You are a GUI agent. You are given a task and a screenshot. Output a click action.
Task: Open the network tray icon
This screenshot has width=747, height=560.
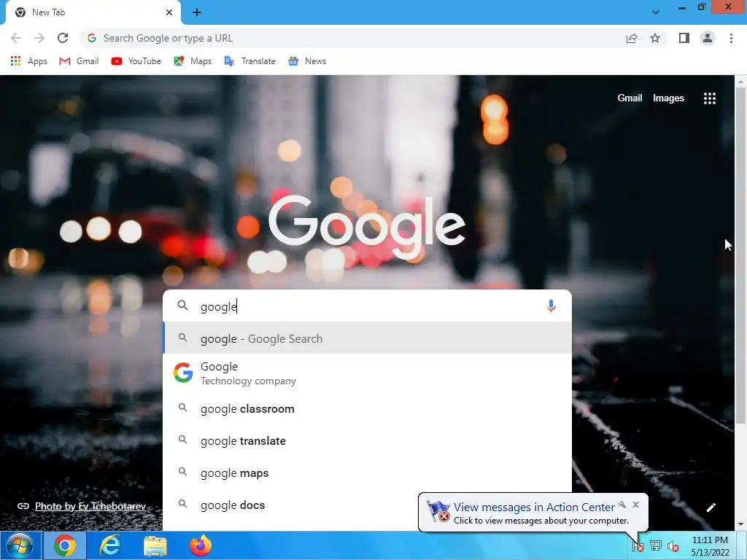[656, 546]
